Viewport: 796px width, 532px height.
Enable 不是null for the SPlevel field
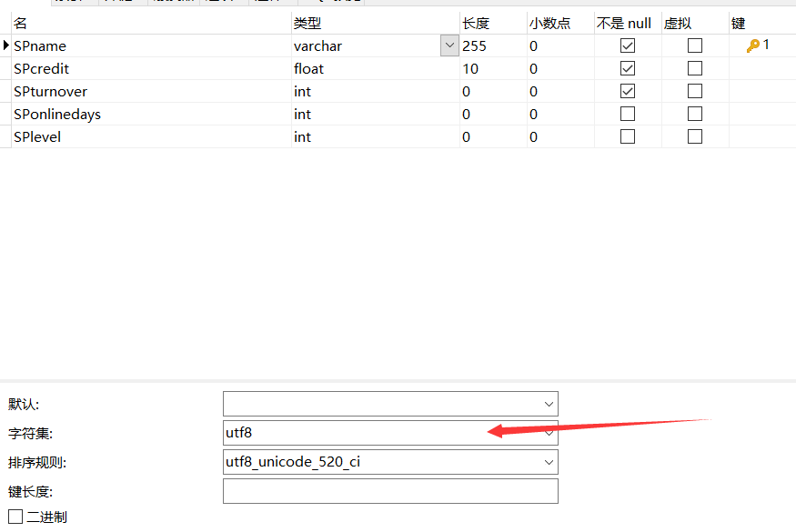tap(627, 136)
